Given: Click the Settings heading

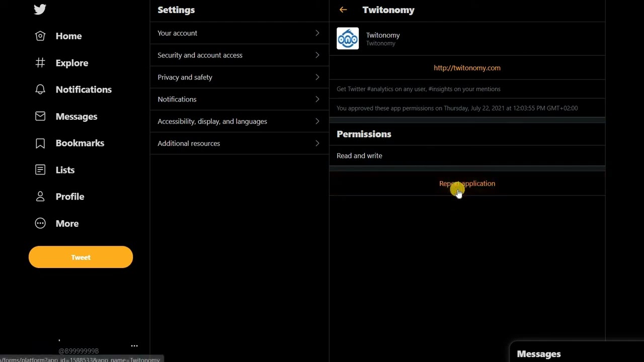Looking at the screenshot, I should [x=176, y=10].
